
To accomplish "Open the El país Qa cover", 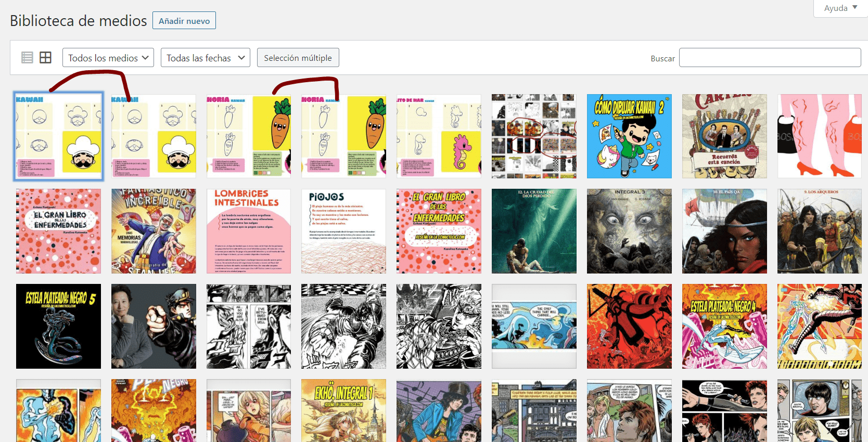I will point(724,231).
